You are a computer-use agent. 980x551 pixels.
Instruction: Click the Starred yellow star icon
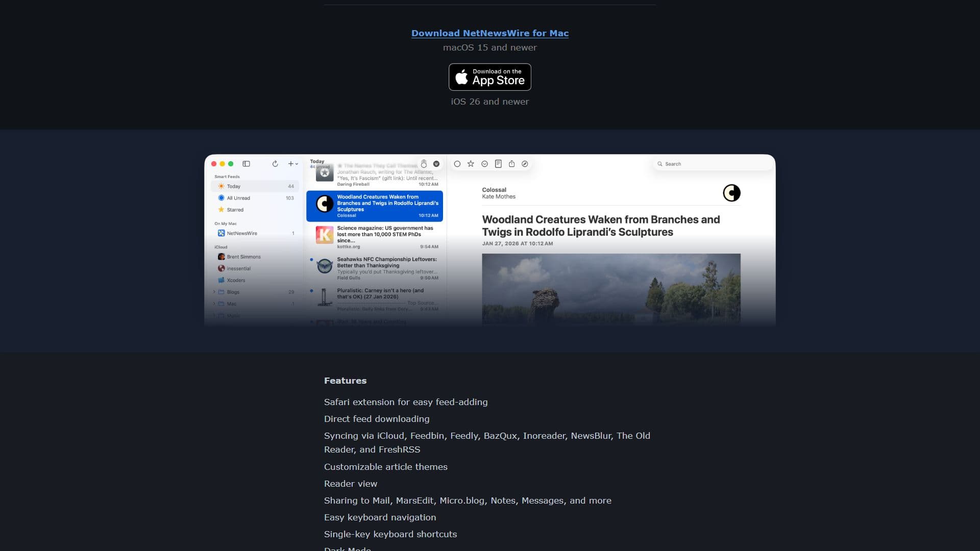pos(221,210)
